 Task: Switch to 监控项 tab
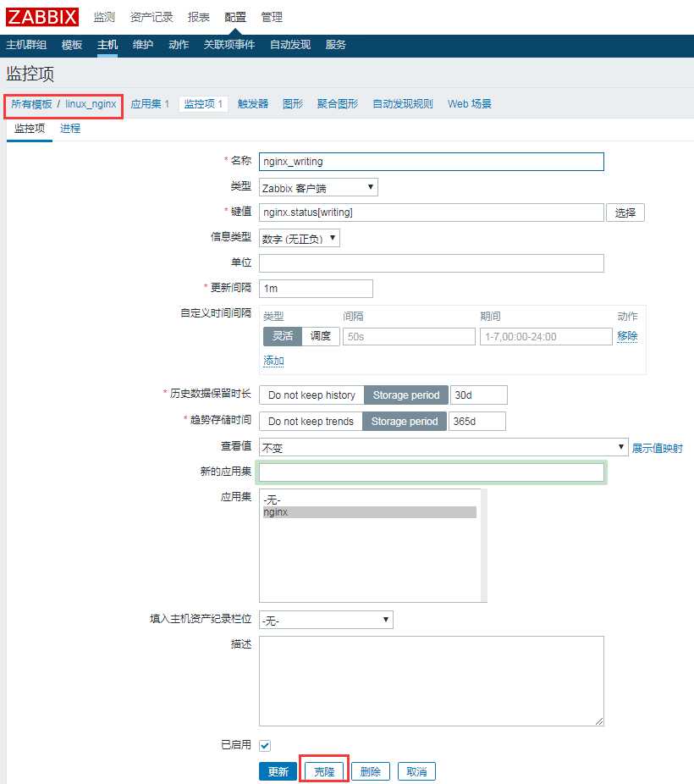30,129
